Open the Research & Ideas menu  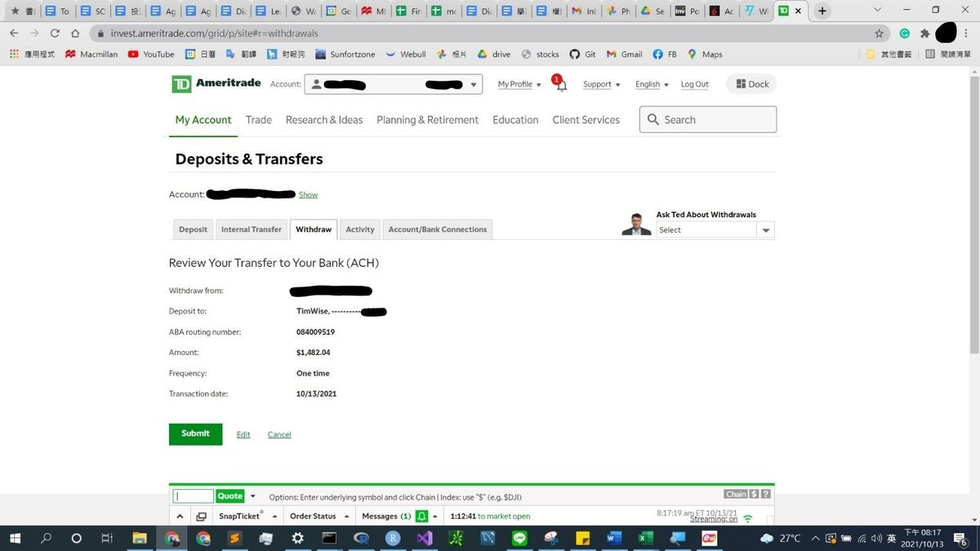point(324,119)
